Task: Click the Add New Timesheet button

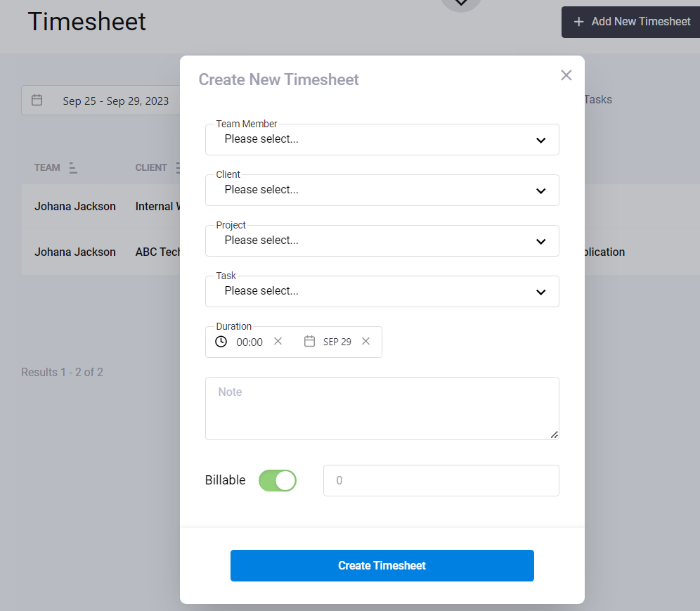Action: pyautogui.click(x=630, y=22)
